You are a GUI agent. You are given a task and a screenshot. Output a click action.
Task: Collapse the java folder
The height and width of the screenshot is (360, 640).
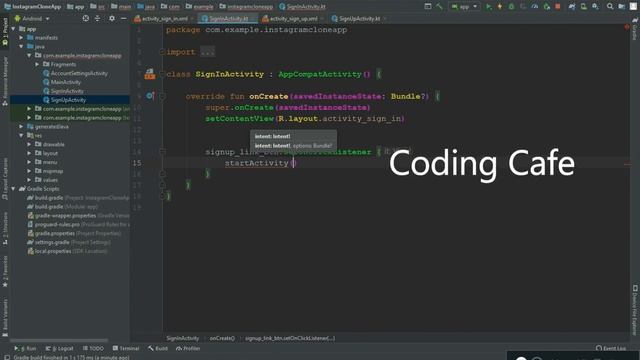coord(22,47)
